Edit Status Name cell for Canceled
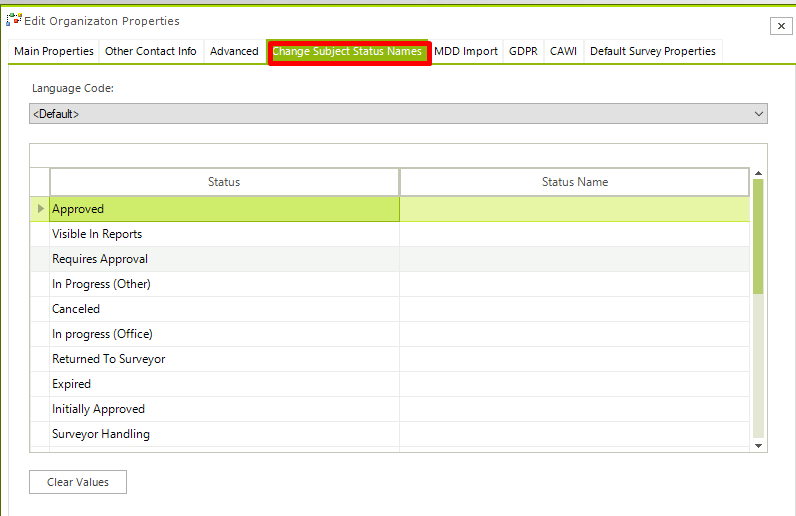Image resolution: width=796 pixels, height=516 pixels. 575,309
